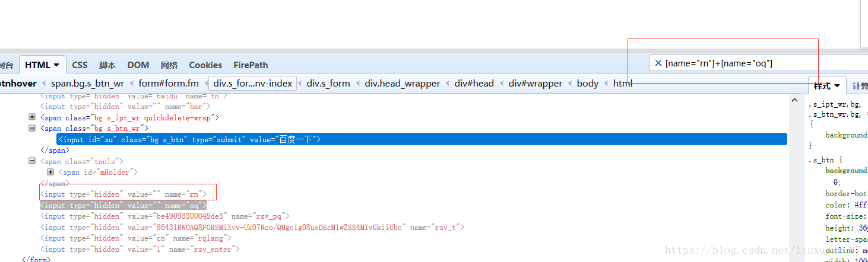Select the hidden input name rsv_enter row

point(140,249)
